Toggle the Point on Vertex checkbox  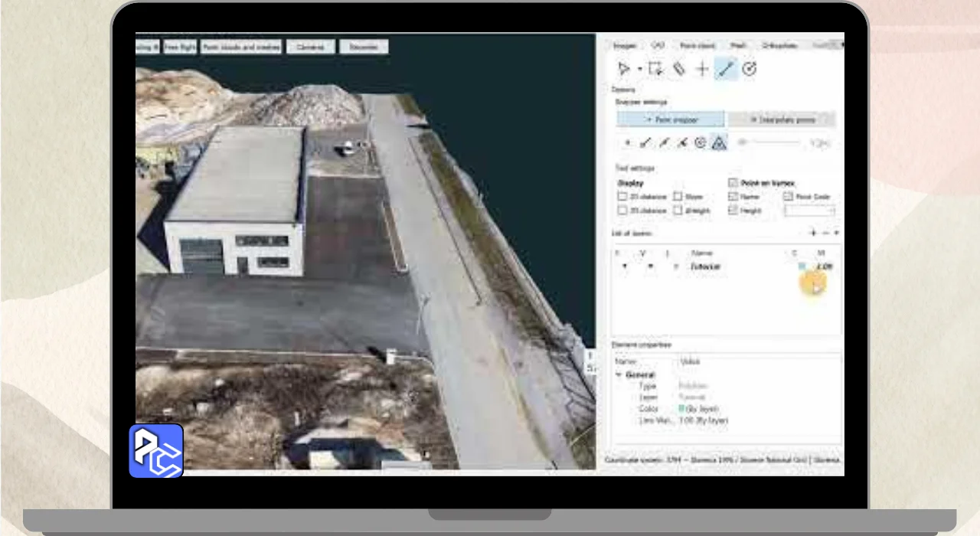733,183
